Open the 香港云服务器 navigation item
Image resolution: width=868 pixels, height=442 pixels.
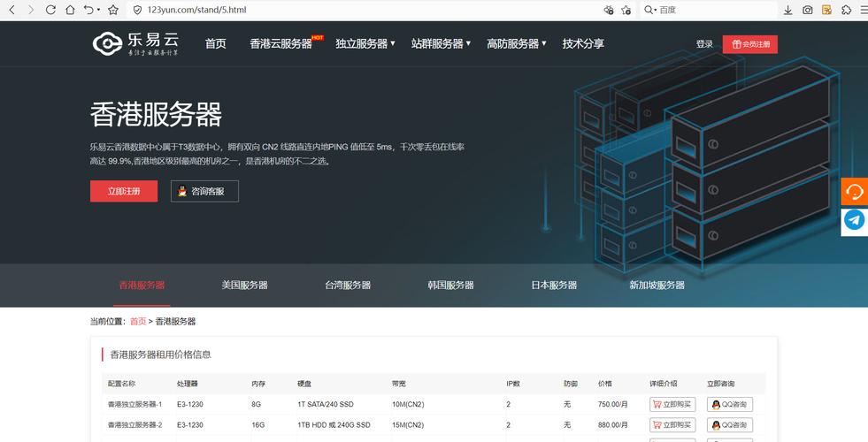pos(281,43)
